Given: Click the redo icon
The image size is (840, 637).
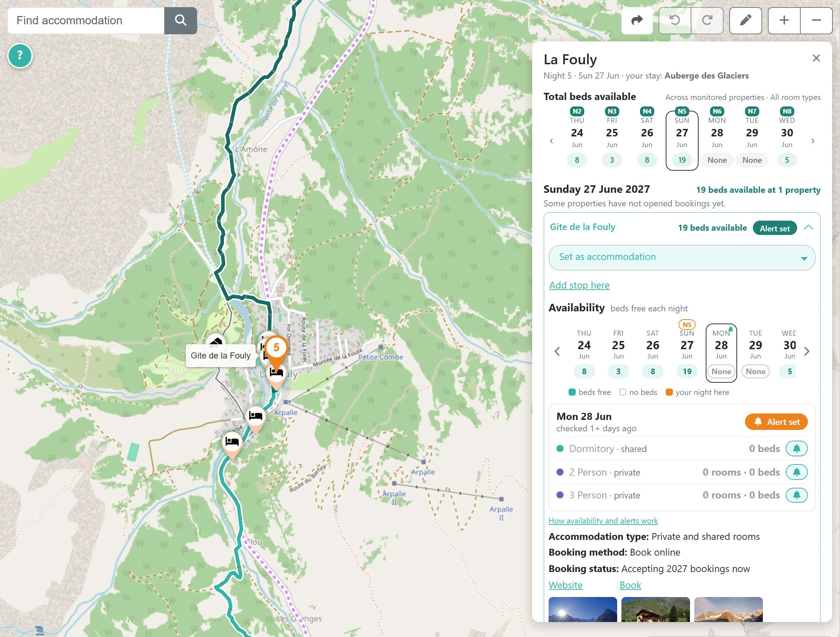Looking at the screenshot, I should tap(707, 20).
